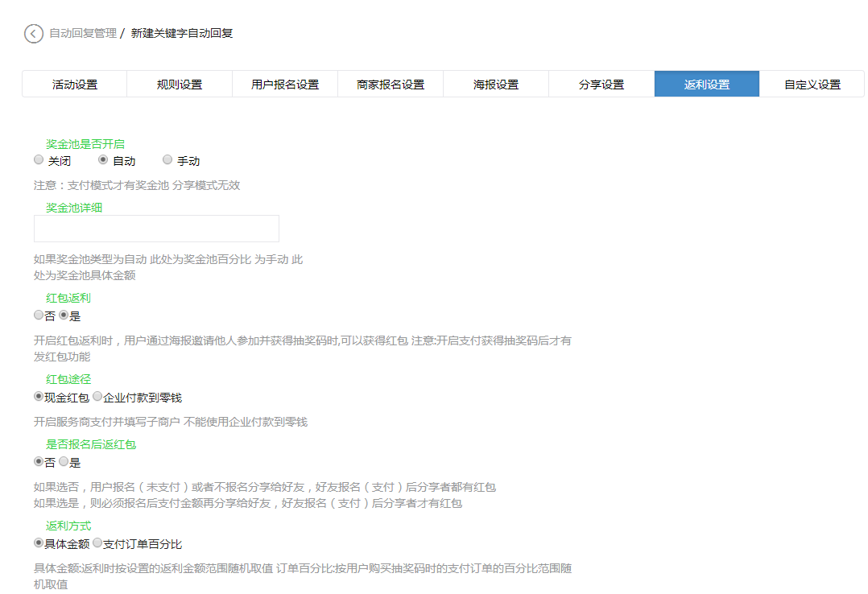Choose 手动 mode for the bonus pool

167,159
